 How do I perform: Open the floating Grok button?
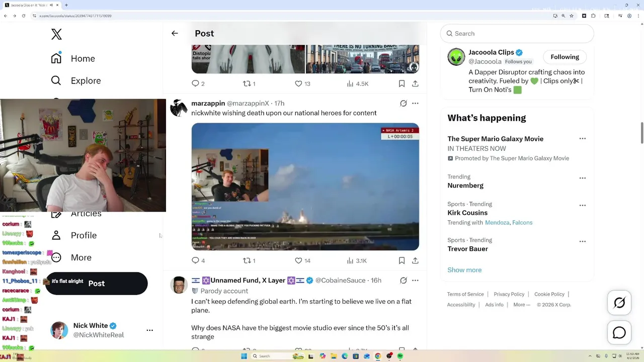coord(619,303)
